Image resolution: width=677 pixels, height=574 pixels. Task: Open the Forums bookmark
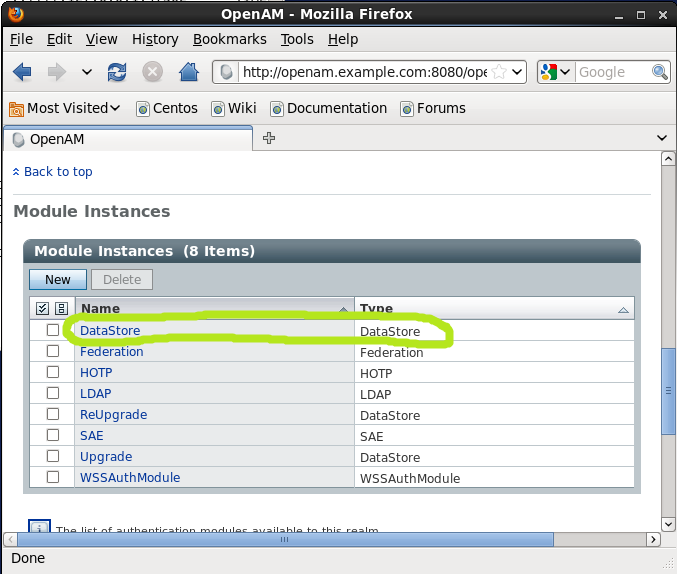(433, 108)
